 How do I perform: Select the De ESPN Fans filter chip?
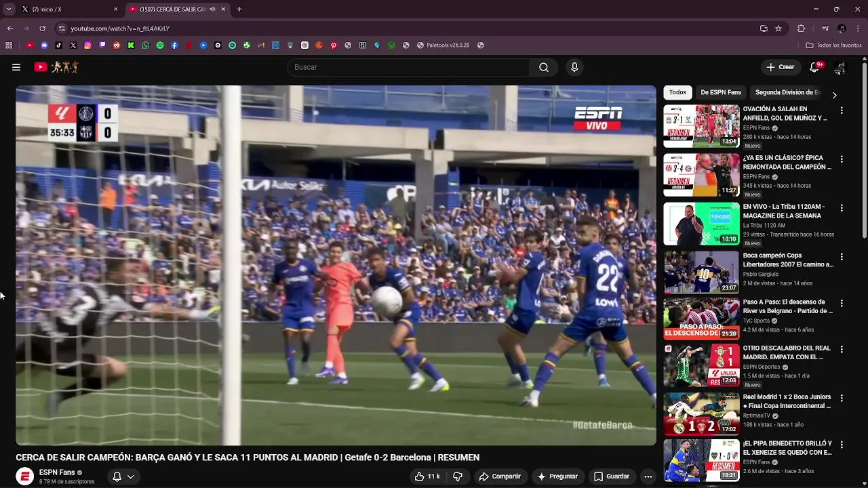click(x=721, y=92)
